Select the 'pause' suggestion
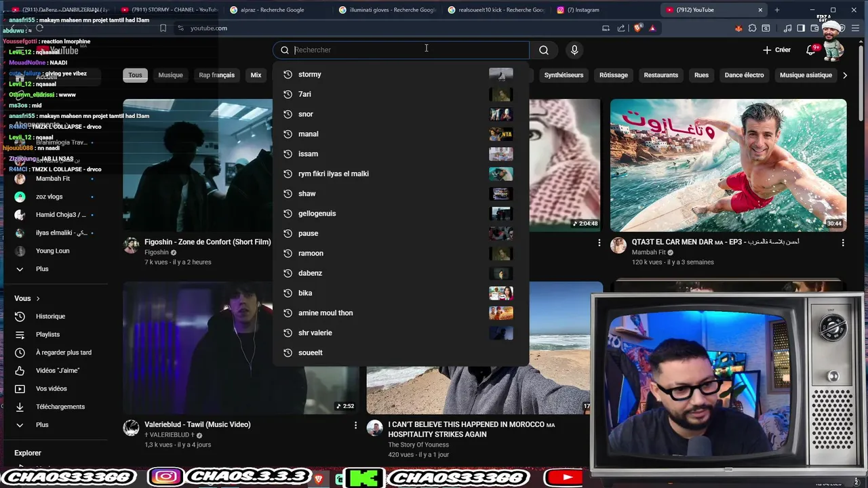This screenshot has height=488, width=868. (x=401, y=233)
